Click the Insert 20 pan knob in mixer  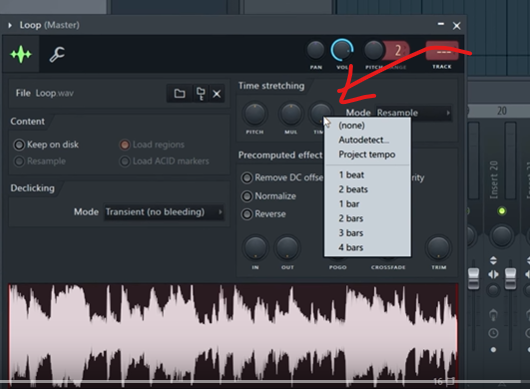click(x=502, y=236)
